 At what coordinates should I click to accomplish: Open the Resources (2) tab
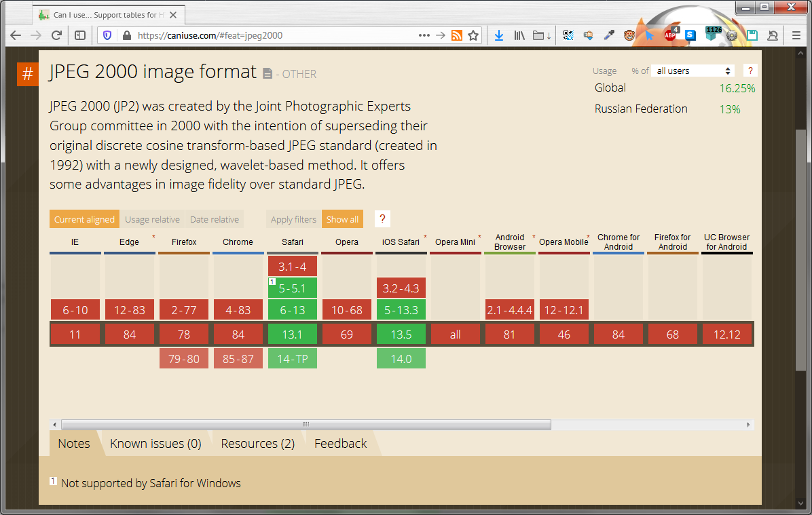[258, 444]
